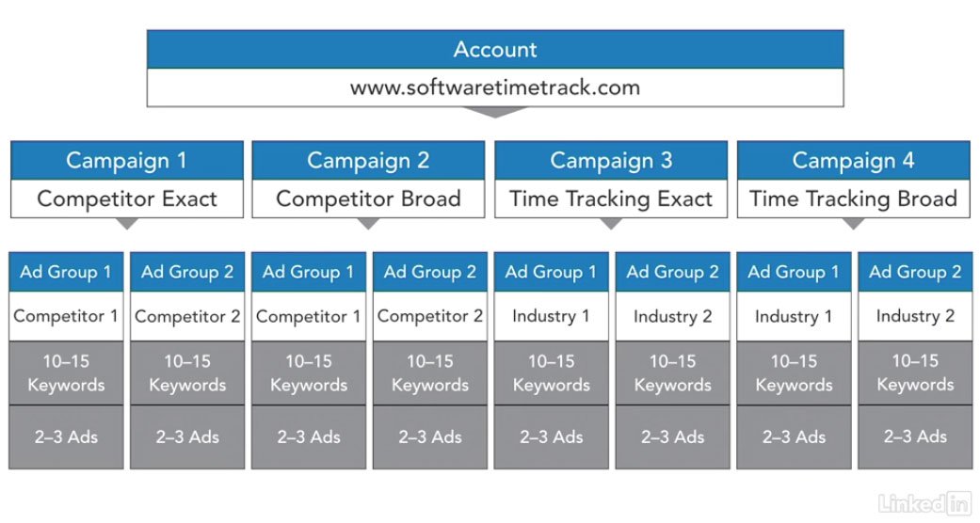Image resolution: width=980 pixels, height=523 pixels.
Task: Select the Campaign 2 header
Action: point(368,161)
